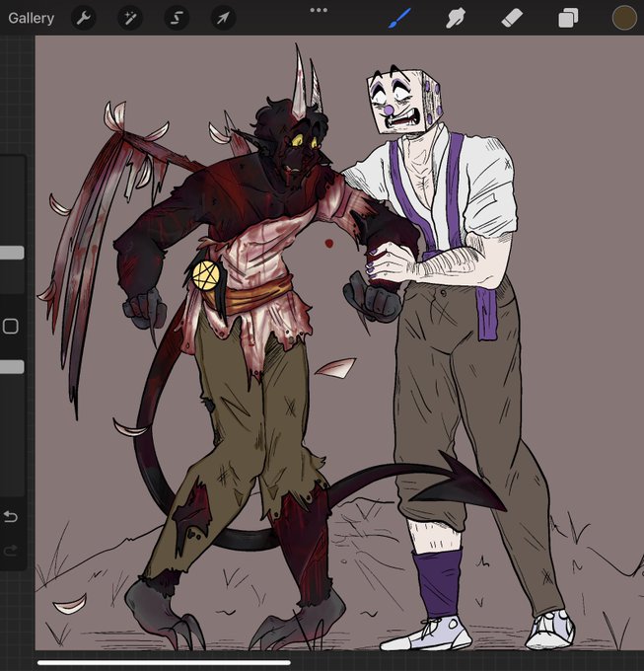Open the Layers panel
Viewport: 644px width, 671px height.
click(568, 19)
